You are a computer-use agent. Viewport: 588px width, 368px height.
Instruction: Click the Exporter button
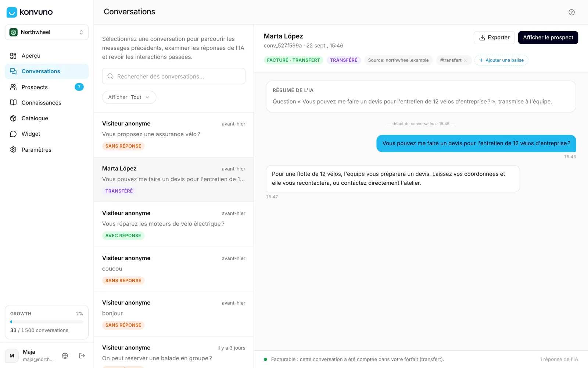(x=494, y=38)
